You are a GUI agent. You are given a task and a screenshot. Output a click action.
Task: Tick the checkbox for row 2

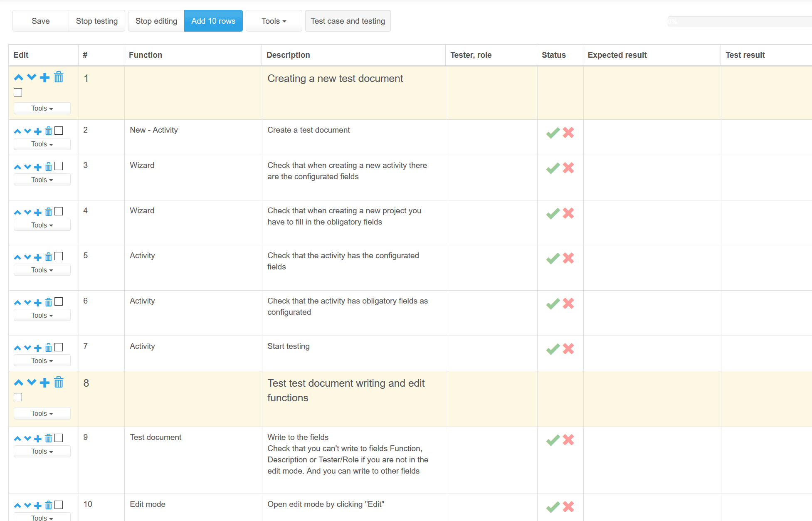59,131
